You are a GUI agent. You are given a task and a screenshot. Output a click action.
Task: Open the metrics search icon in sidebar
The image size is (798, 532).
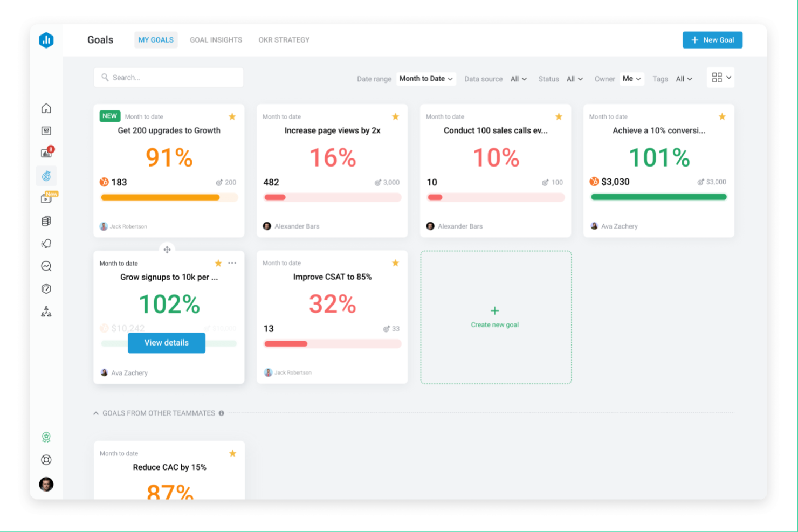(46, 266)
